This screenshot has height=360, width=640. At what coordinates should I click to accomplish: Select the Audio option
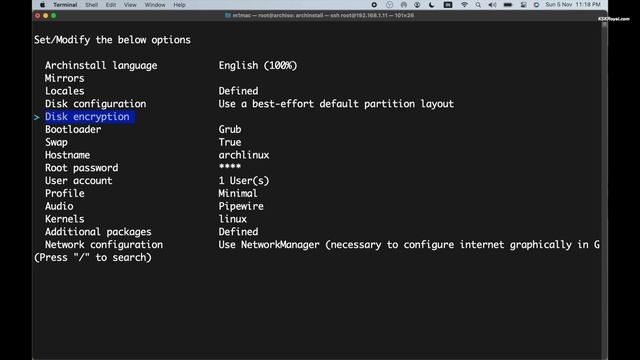coord(59,206)
